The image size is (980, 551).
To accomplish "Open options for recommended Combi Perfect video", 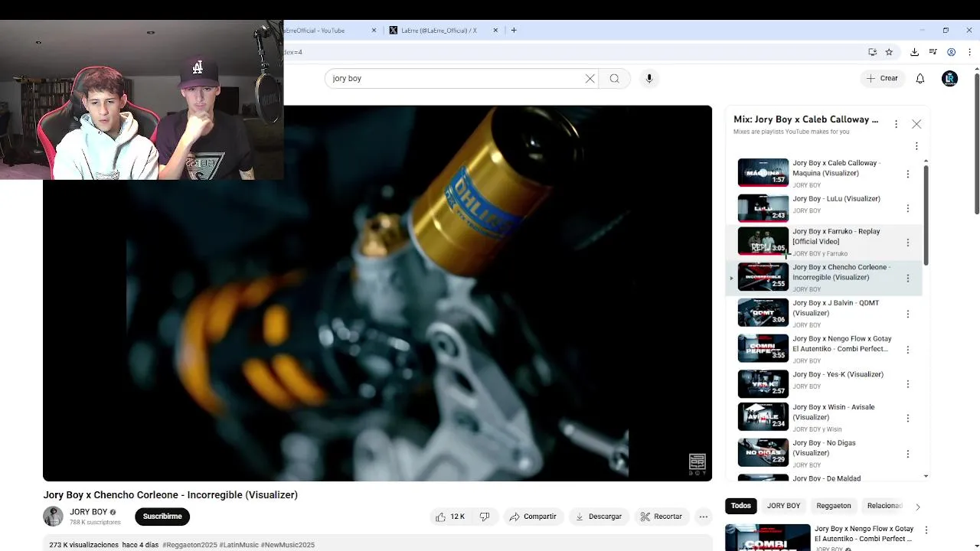I will pos(926,530).
